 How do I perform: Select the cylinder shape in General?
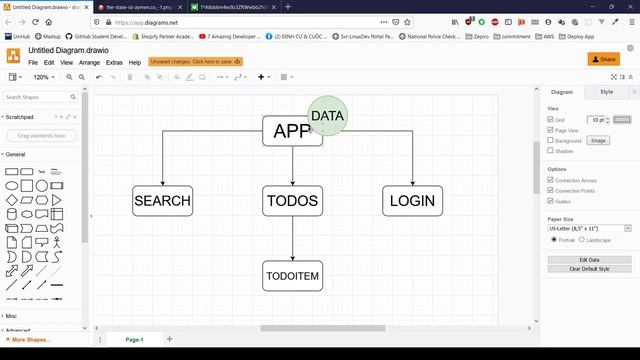[11, 214]
